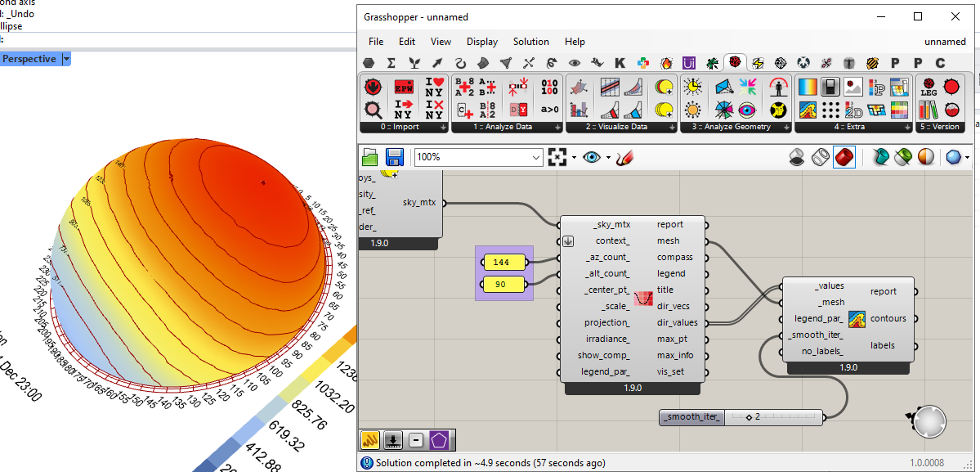Click the EPW import component icon

pyautogui.click(x=403, y=87)
